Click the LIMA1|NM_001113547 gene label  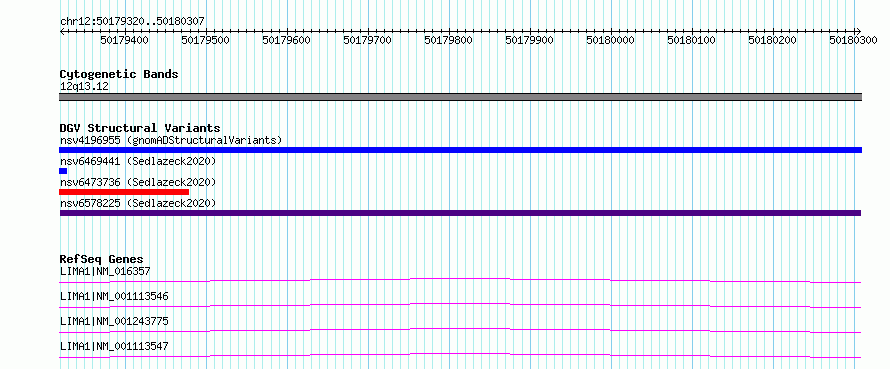pos(114,346)
